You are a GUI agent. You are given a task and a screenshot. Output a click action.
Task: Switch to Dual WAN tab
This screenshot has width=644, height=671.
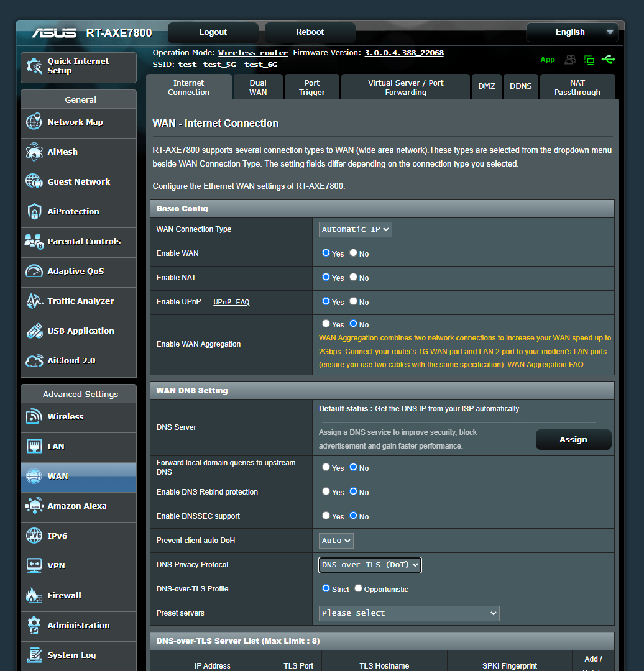click(258, 88)
